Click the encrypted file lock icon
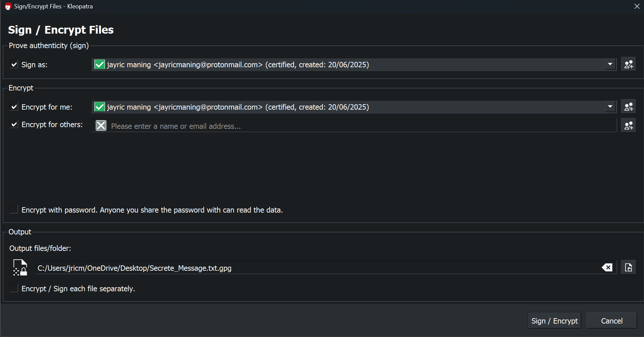The height and width of the screenshot is (337, 644). 20,268
